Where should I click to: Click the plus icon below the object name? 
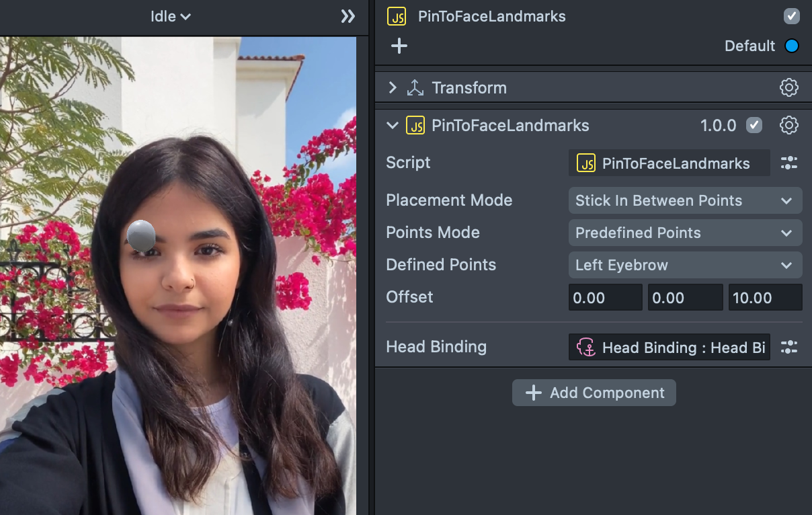(x=399, y=46)
